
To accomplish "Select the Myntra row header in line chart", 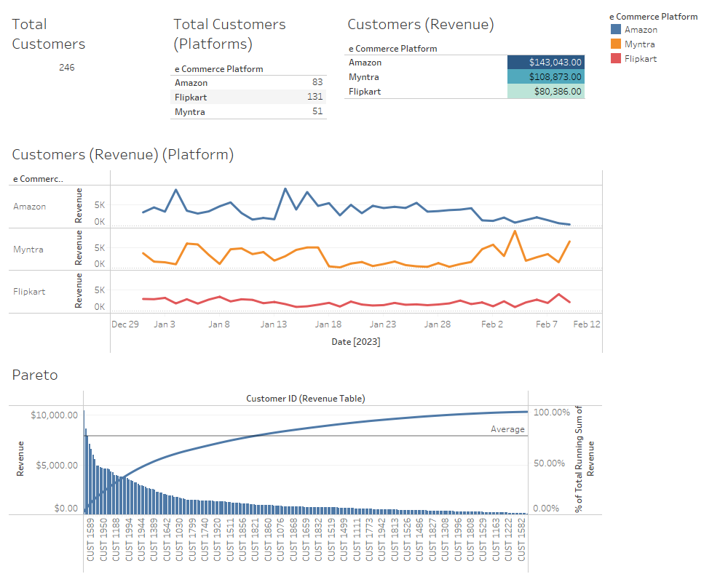I will [28, 250].
